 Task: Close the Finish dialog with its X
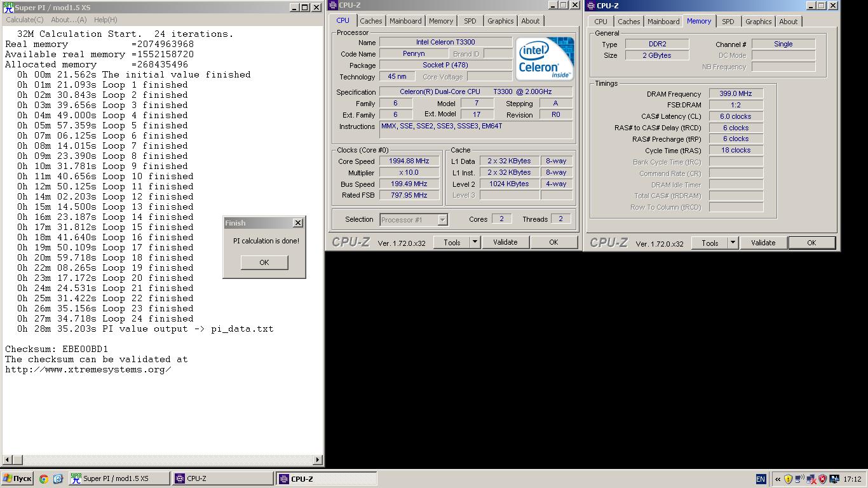pyautogui.click(x=297, y=223)
